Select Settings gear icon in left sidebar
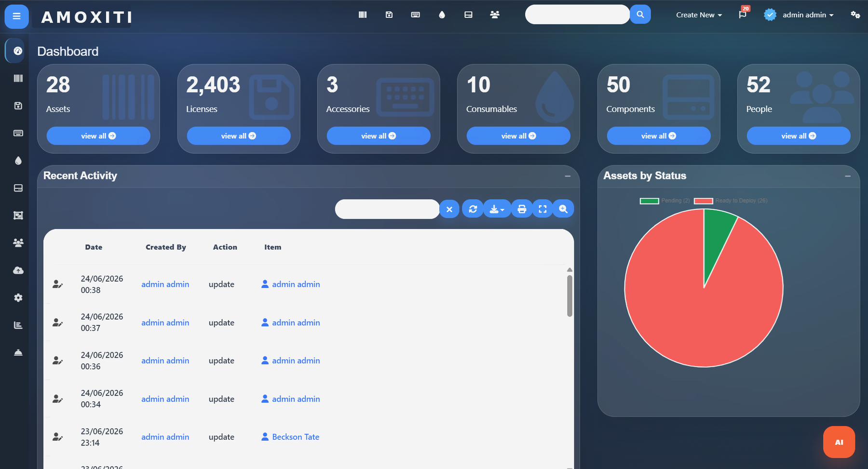Screen dimensions: 868x469 click(18, 298)
